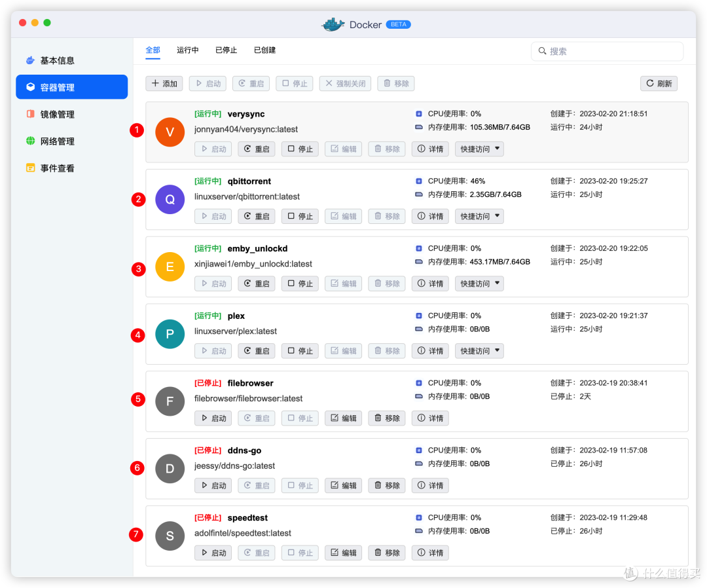Click the gray F avatar of filebrowser
707x588 pixels.
[x=170, y=401]
